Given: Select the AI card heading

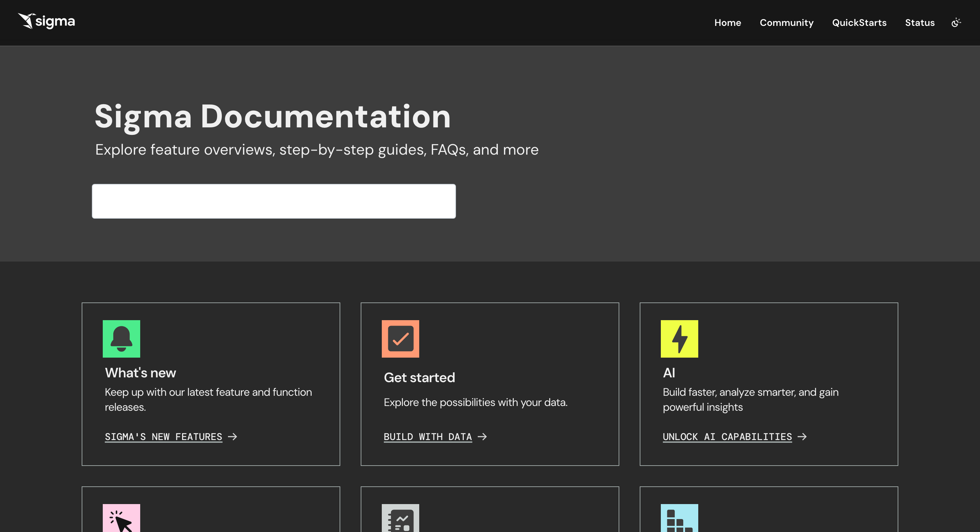Looking at the screenshot, I should pyautogui.click(x=669, y=373).
